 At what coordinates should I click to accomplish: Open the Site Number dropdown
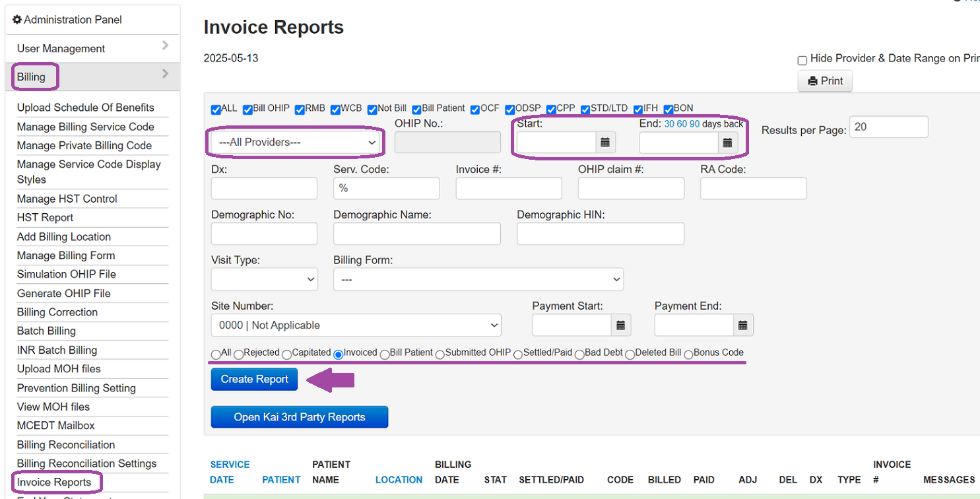pos(355,325)
